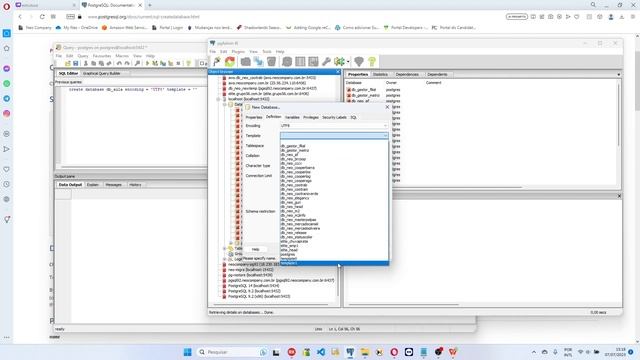The width and height of the screenshot is (640, 360).
Task: Open the Plugins menu in pgAdmin
Action: [x=238, y=52]
